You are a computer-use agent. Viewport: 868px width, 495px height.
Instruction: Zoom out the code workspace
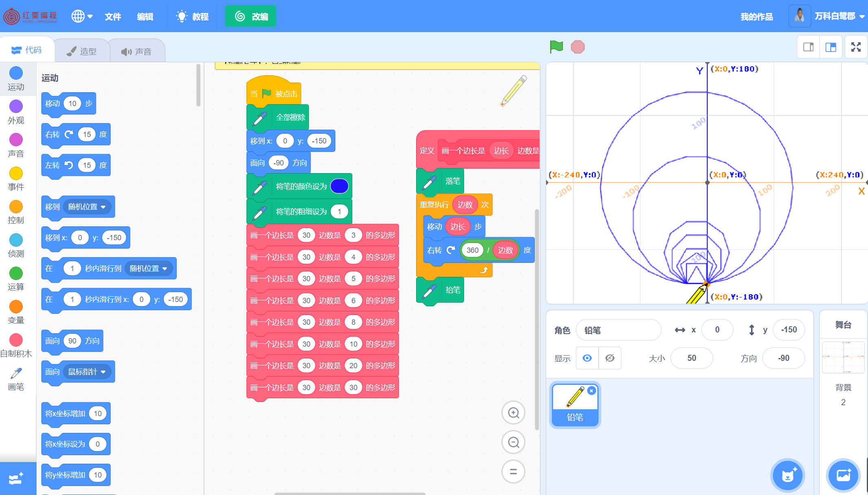514,442
